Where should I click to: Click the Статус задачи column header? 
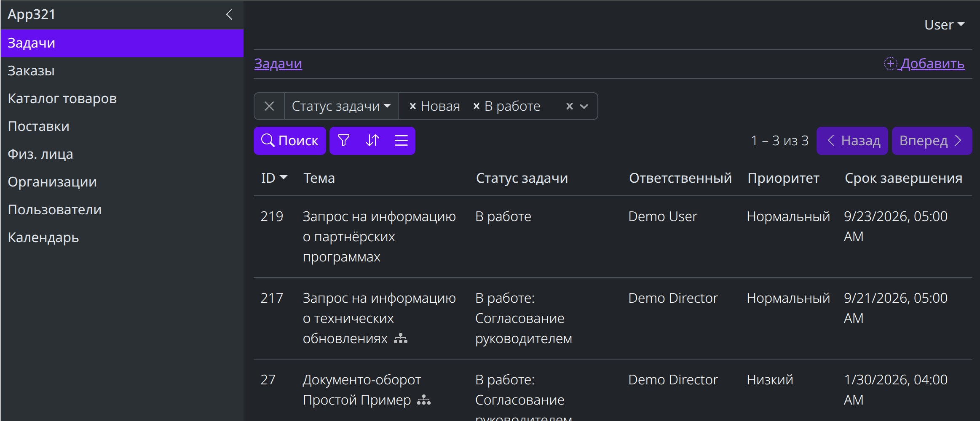point(522,178)
